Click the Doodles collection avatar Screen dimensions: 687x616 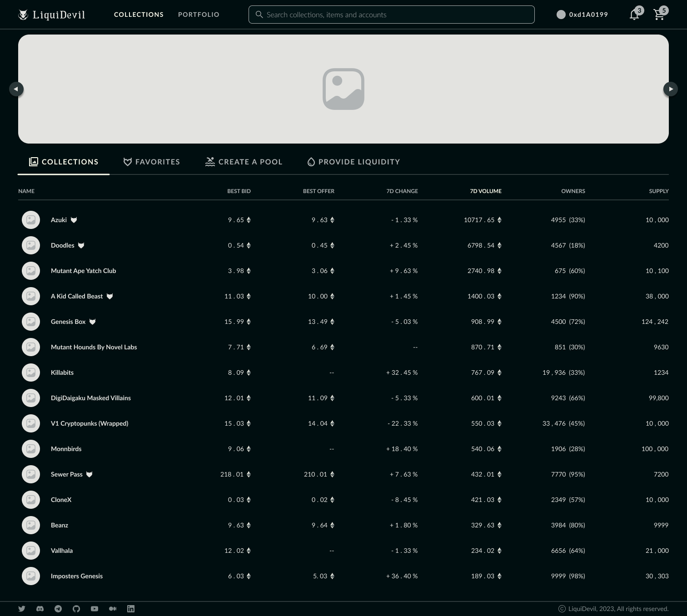(x=31, y=245)
